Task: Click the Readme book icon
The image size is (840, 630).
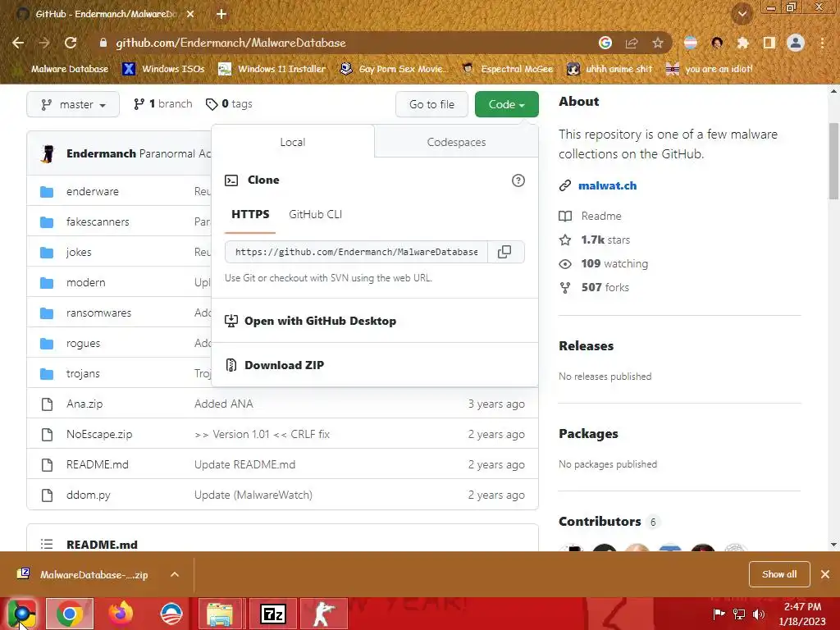Action: [565, 216]
